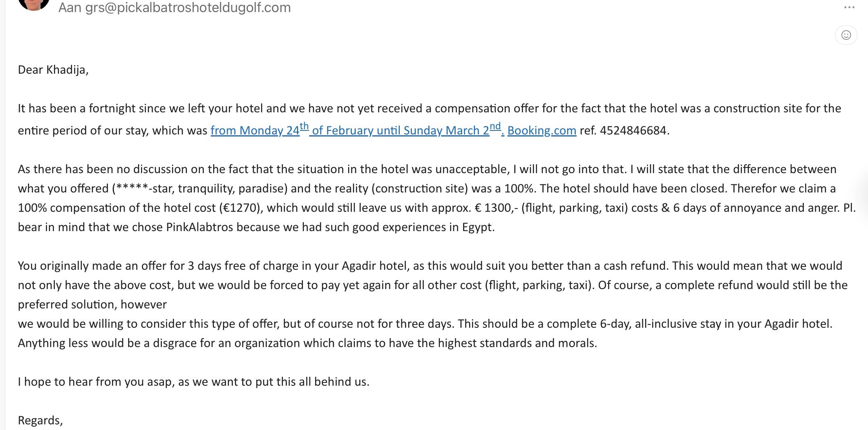Screen dimensions: 868x430
Task: Click the 'Regards,' closing line
Action: click(40, 420)
